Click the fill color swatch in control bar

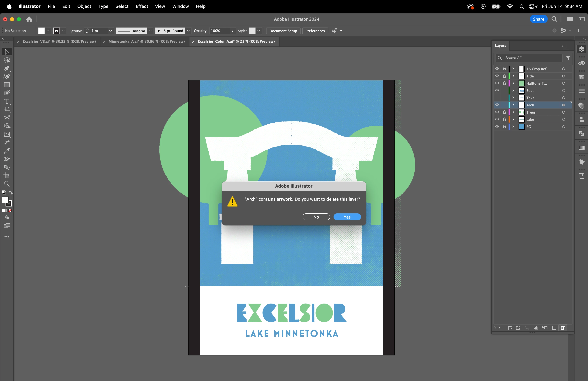click(x=41, y=31)
